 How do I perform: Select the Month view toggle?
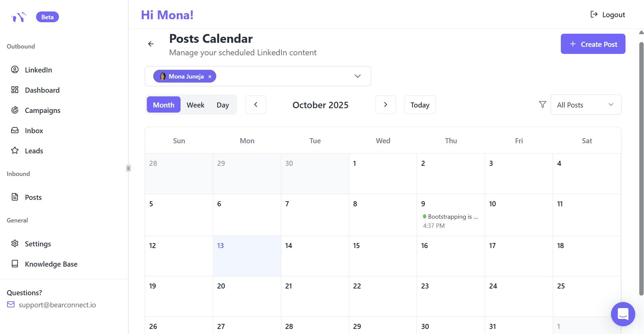click(163, 104)
